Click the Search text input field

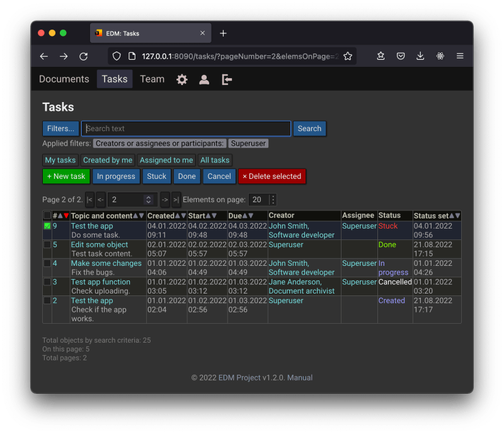tap(186, 128)
